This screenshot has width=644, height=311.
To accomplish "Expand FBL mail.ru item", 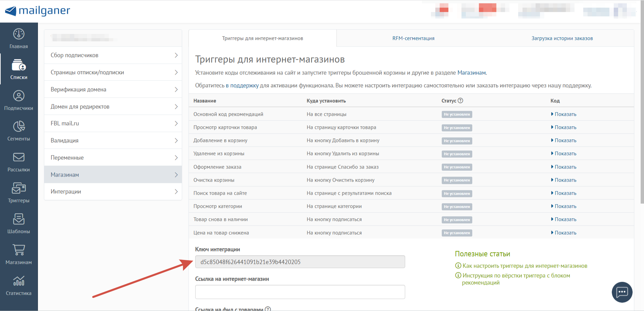I will click(x=113, y=123).
